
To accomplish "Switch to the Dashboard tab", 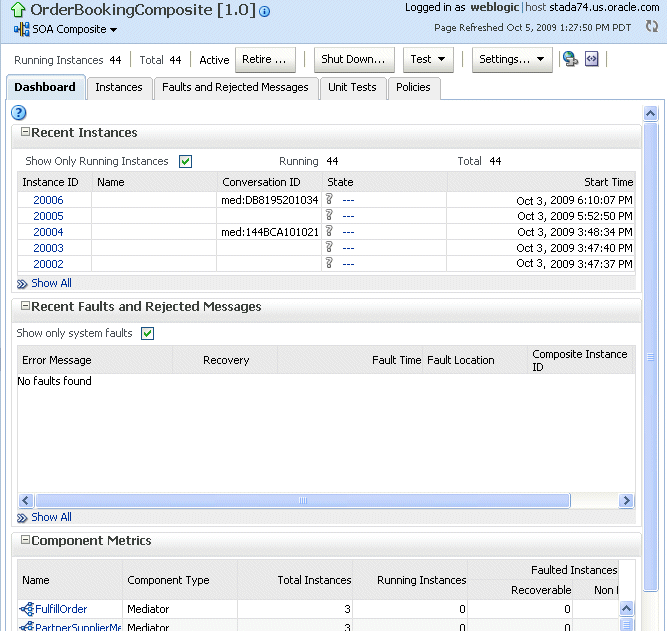I will pyautogui.click(x=45, y=87).
